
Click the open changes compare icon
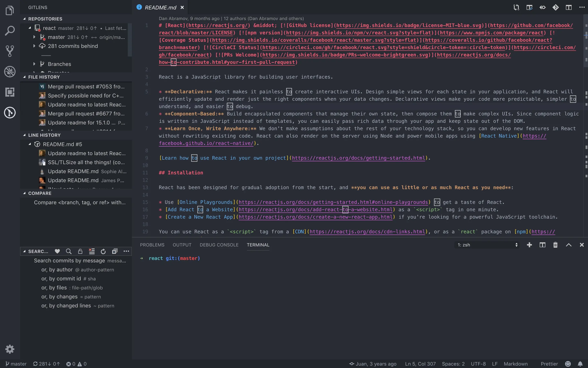[516, 7]
